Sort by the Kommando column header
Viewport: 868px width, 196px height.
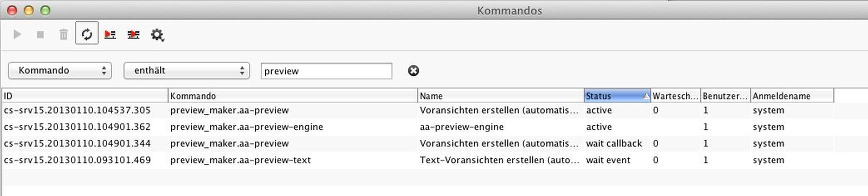[292, 96]
